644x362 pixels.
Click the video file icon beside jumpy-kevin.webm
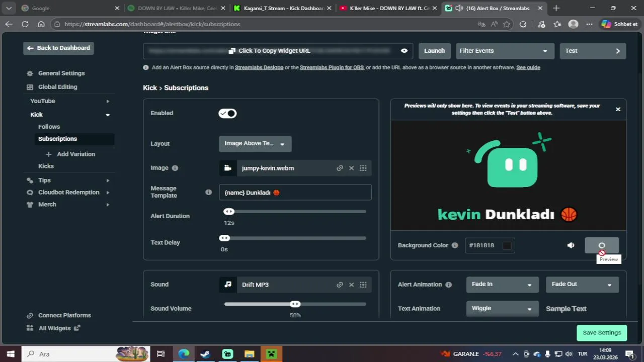pos(228,168)
